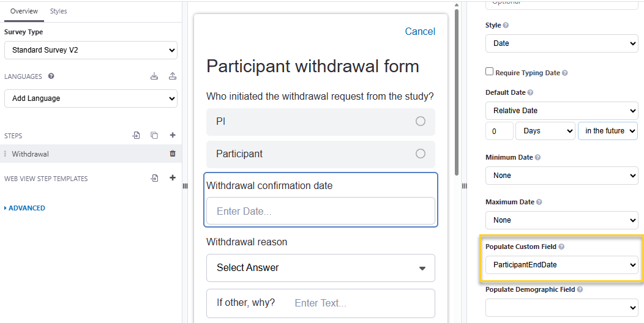Click the download languages icon
Screen dimensions: 644x323
tap(154, 76)
